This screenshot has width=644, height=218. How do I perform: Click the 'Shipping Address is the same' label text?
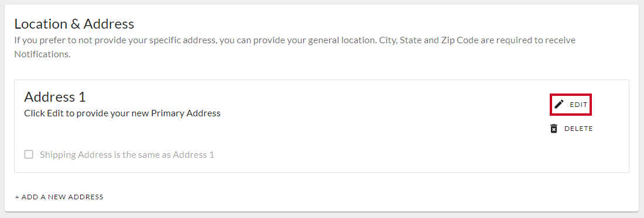(x=127, y=155)
